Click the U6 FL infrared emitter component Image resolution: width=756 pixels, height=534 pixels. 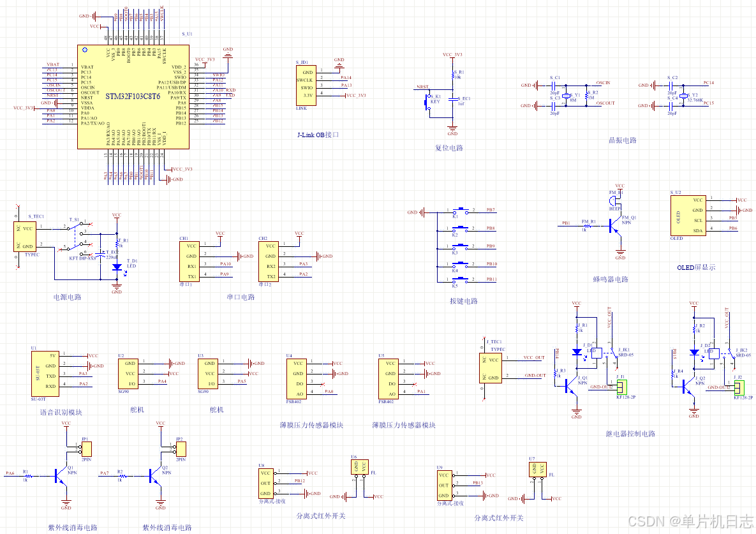pos(360,467)
